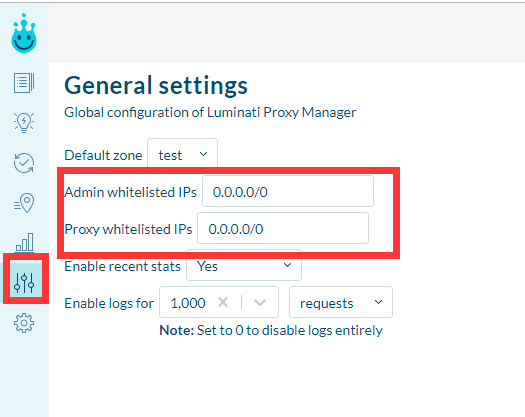Open the lightbulb how-to icon
The width and height of the screenshot is (525, 417).
pyautogui.click(x=24, y=123)
